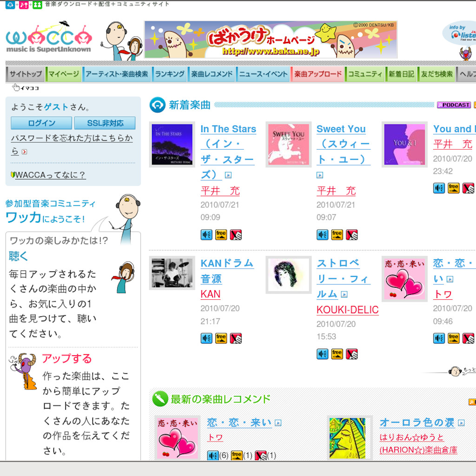The height and width of the screenshot is (476, 476).
Task: Open the WACCAってなに？ link
Action: click(x=50, y=175)
